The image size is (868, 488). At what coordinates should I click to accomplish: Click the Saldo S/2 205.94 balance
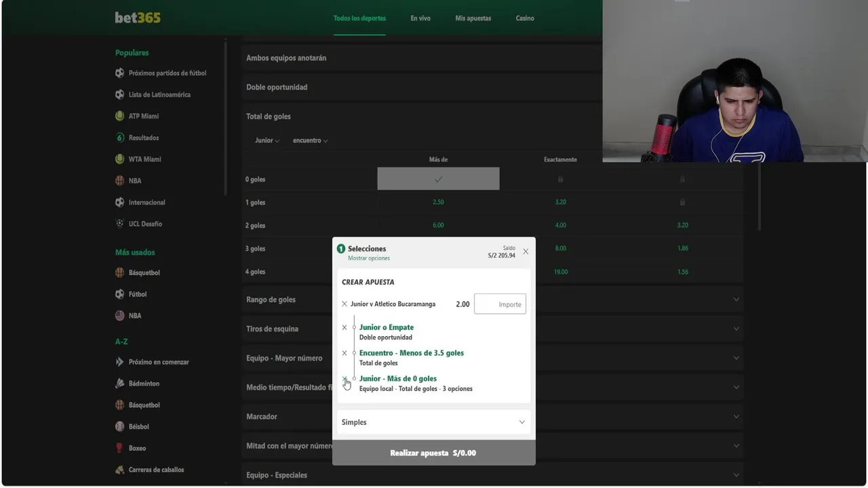502,252
